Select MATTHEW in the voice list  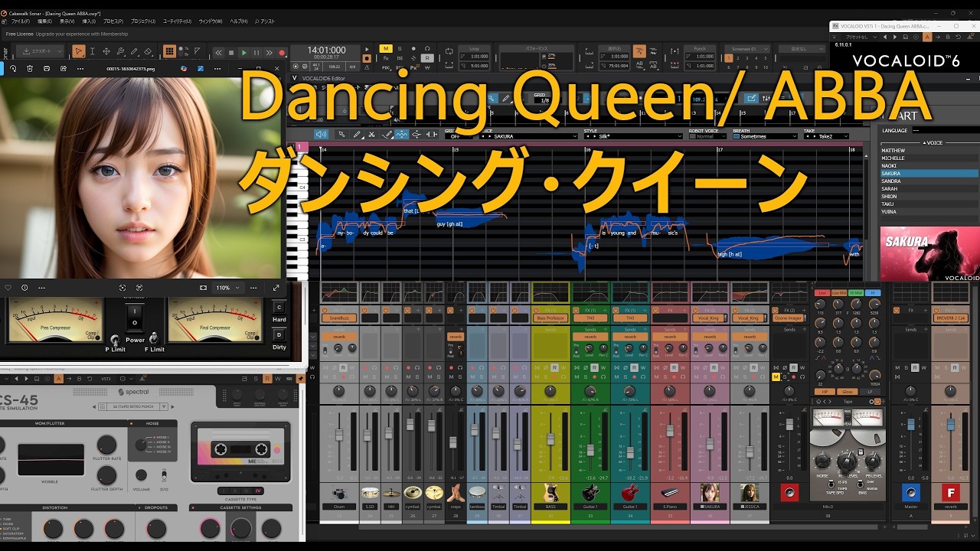coord(929,151)
